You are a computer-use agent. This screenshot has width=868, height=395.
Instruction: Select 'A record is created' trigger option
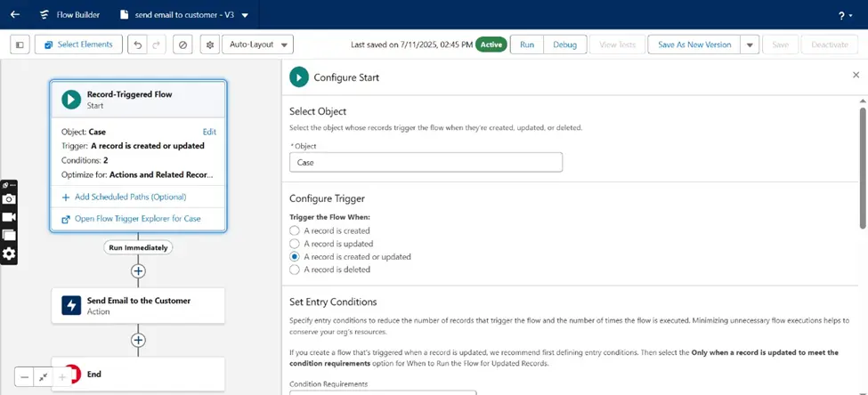pos(295,230)
